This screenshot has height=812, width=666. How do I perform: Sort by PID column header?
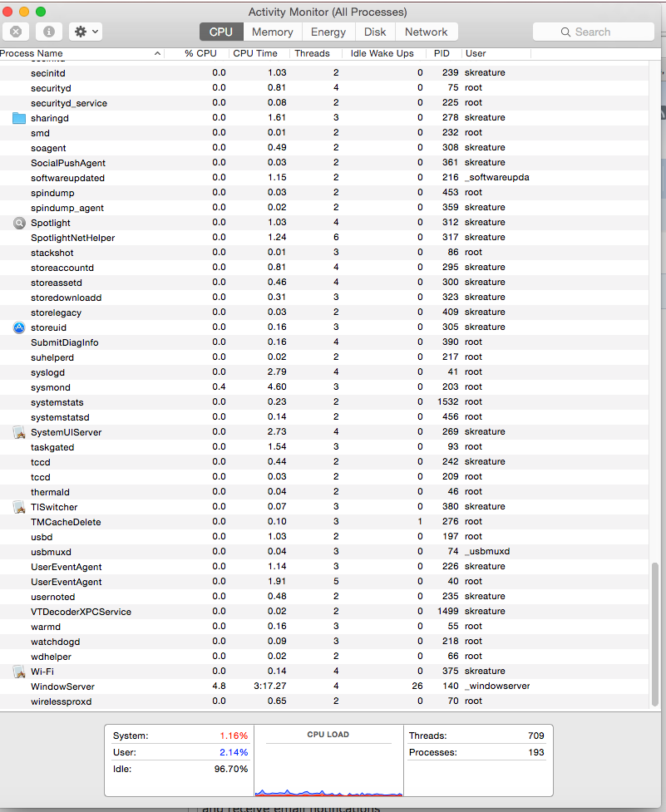(444, 53)
